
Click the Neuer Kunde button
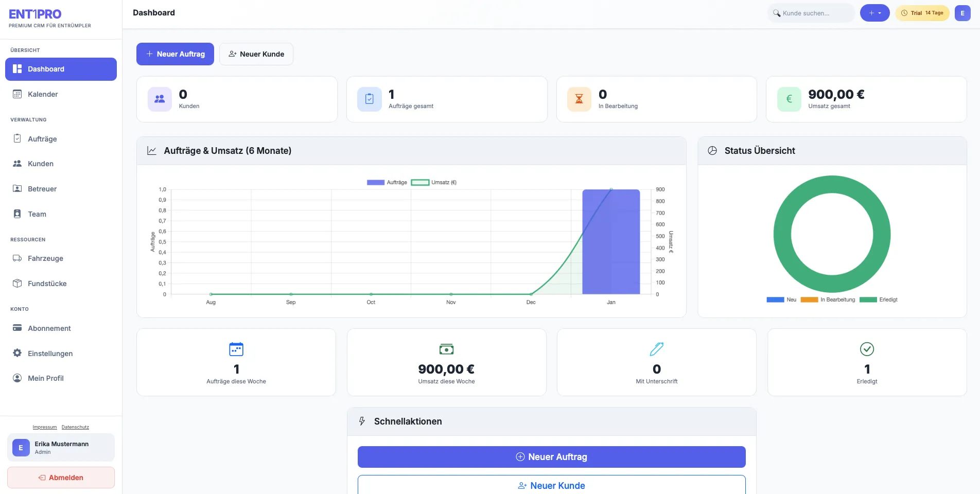(x=256, y=54)
